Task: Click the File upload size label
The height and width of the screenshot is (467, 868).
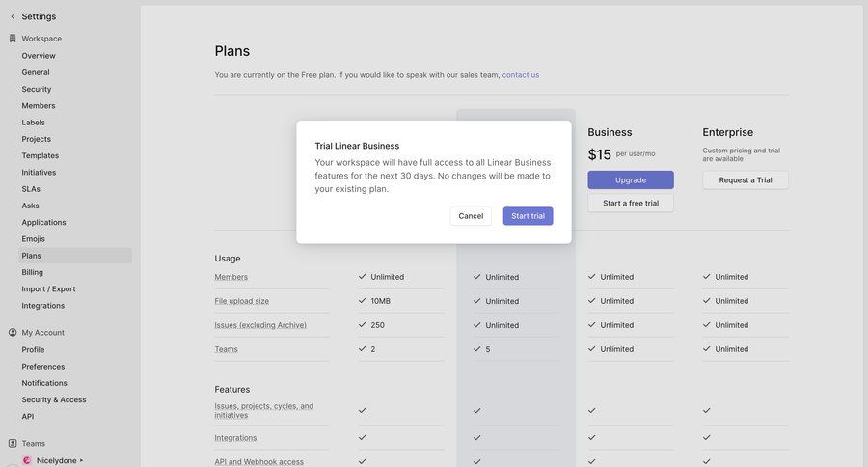Action: coord(241,301)
